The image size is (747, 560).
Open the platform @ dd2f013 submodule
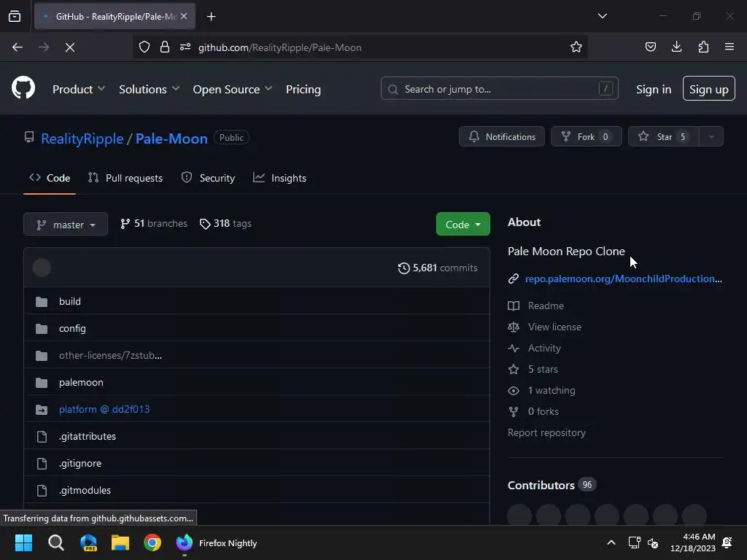104,410
